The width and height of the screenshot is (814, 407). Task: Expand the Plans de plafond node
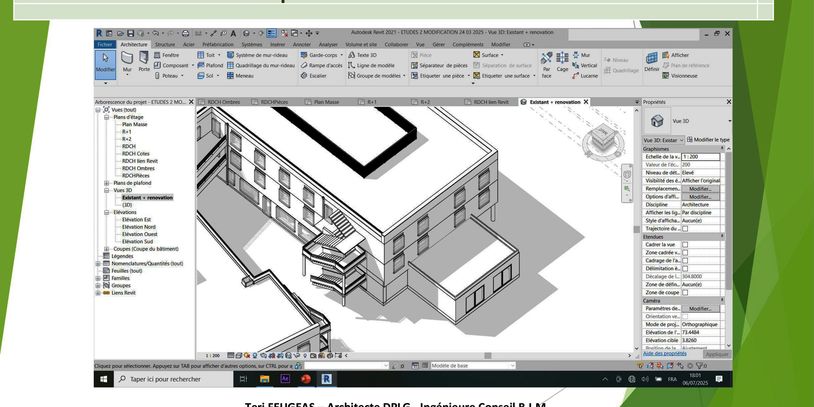106,183
